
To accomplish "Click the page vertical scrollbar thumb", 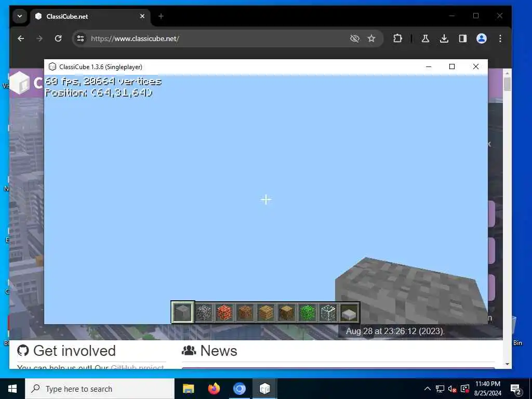I will [507, 84].
